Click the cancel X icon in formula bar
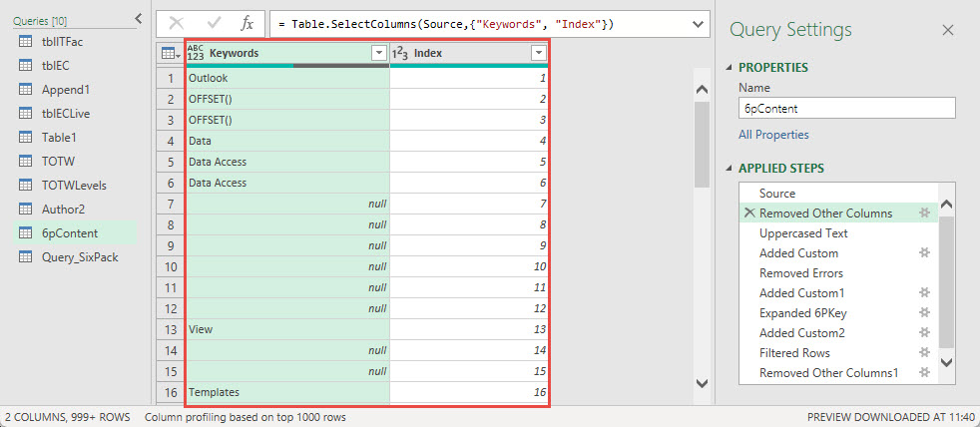The width and height of the screenshot is (980, 427). pyautogui.click(x=177, y=23)
